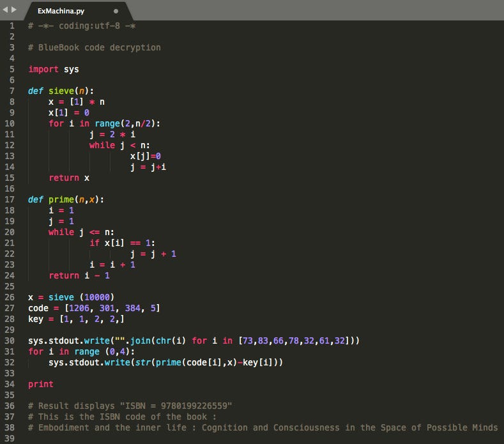Click the line 'j = j + 1'
504x444 pixels.
153,254
